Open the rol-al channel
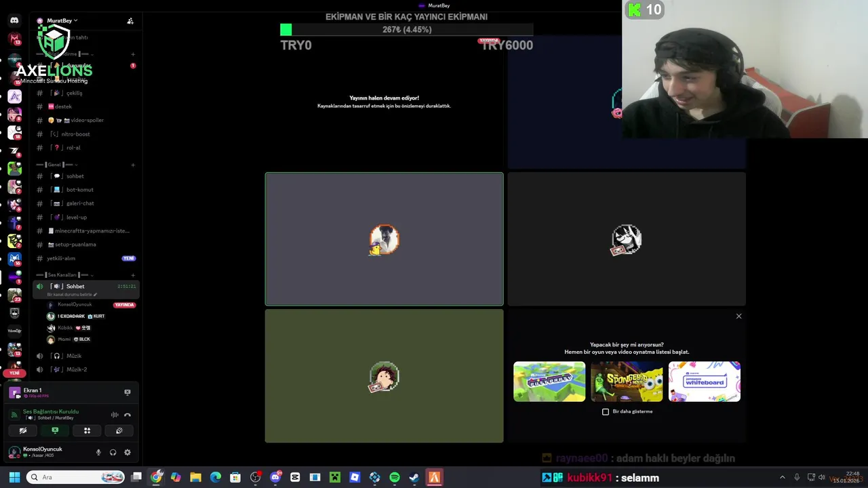868x488 pixels. click(87, 148)
